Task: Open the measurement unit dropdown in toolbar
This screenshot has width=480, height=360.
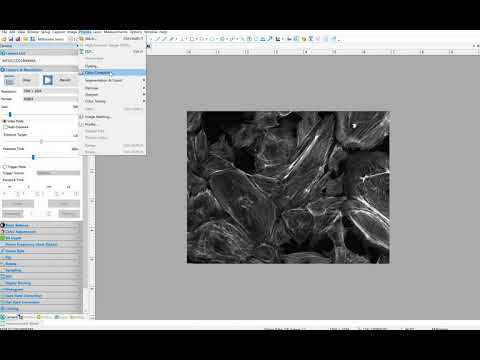Action: click(x=52, y=39)
